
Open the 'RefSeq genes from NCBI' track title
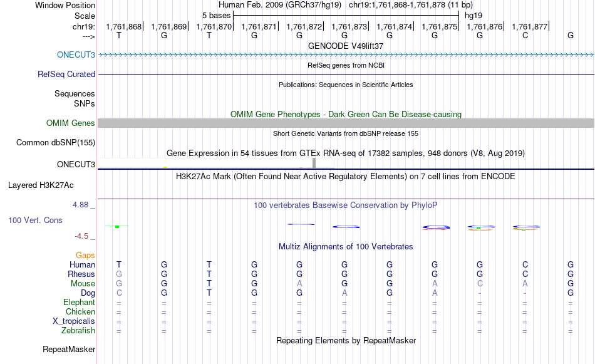coord(346,65)
